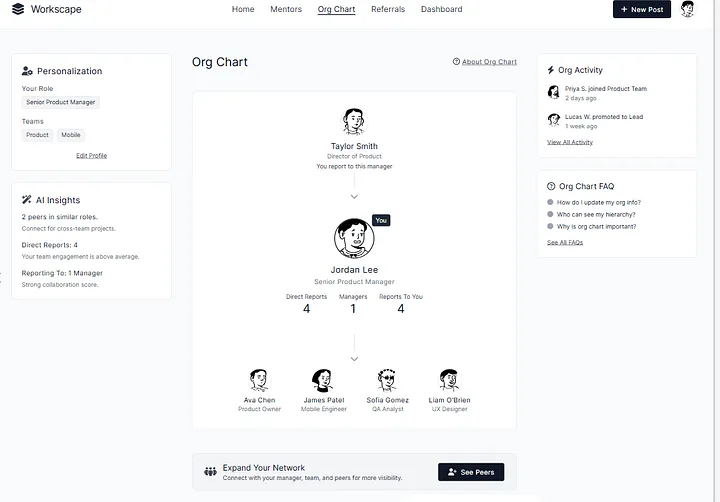The height and width of the screenshot is (502, 720).
Task: Click the Reports To You count
Action: [x=401, y=309]
